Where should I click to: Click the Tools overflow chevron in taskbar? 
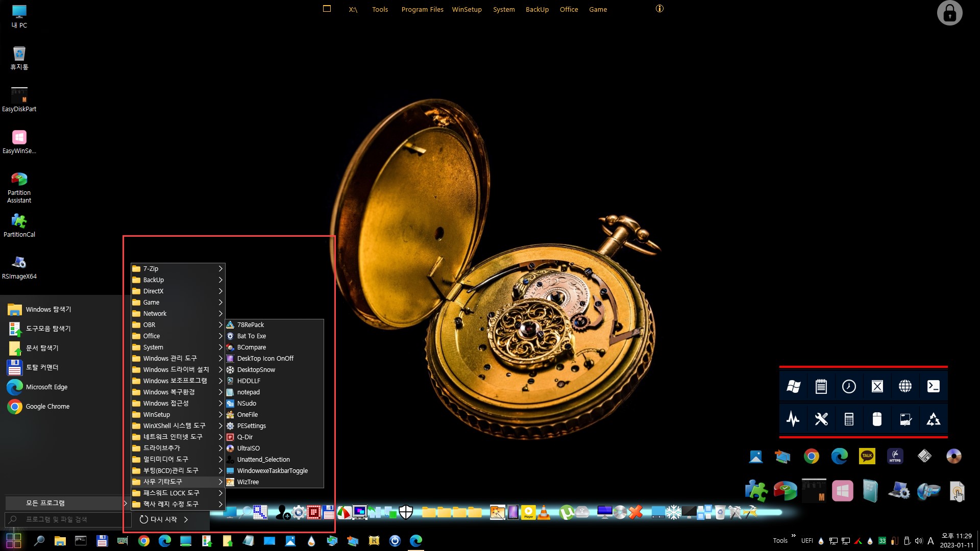[793, 535]
